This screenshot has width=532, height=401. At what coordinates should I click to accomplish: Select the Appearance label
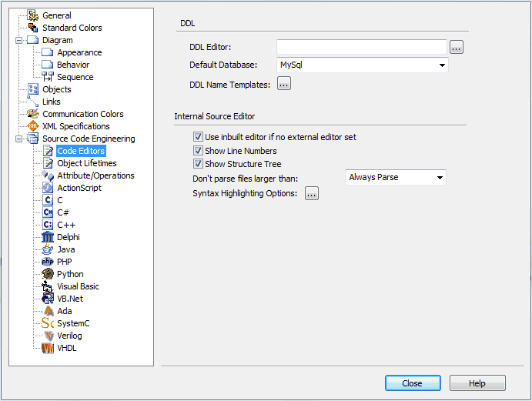79,52
